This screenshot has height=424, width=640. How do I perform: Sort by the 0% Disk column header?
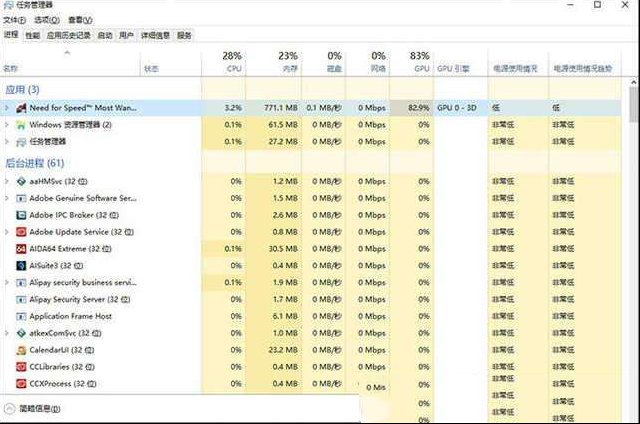324,62
